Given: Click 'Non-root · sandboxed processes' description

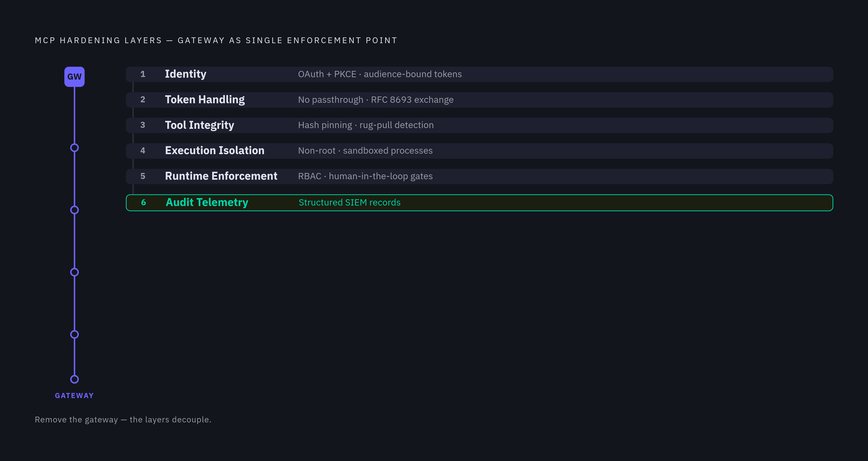Looking at the screenshot, I should (x=365, y=151).
